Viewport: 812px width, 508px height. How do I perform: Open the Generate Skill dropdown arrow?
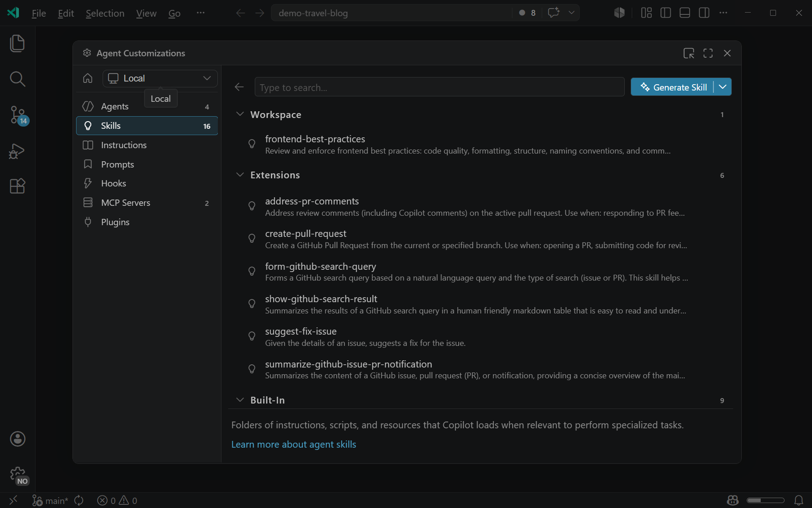(x=723, y=86)
